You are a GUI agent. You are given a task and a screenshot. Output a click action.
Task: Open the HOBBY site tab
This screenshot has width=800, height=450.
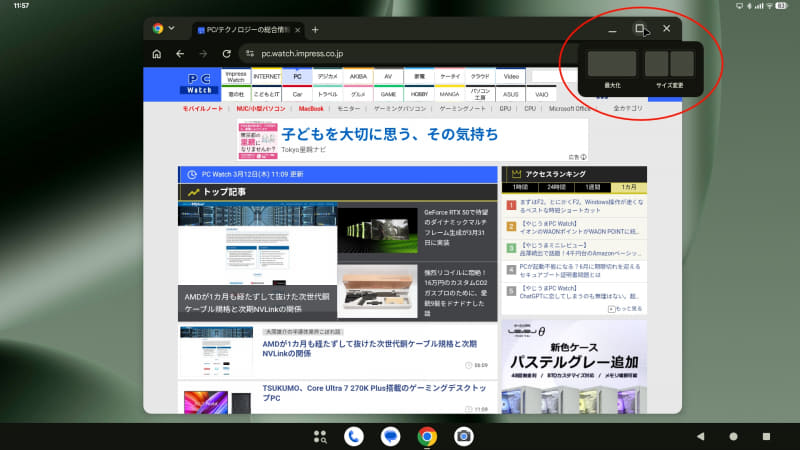pyautogui.click(x=419, y=94)
